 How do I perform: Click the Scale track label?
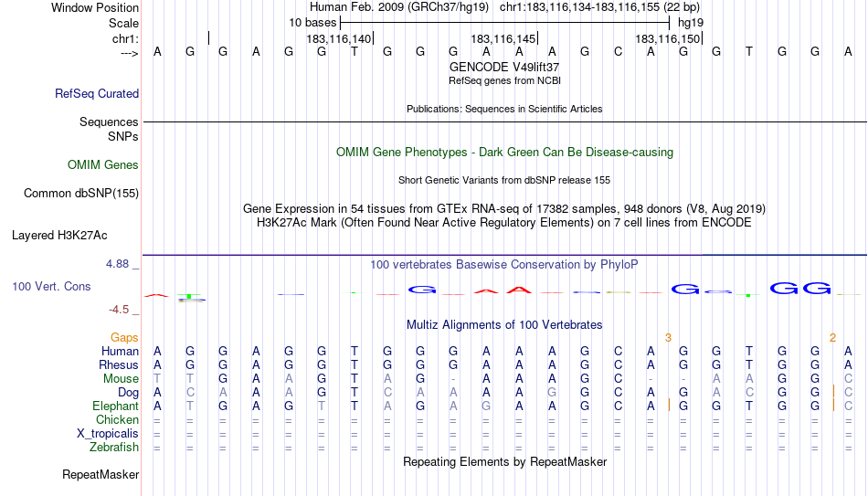(123, 23)
